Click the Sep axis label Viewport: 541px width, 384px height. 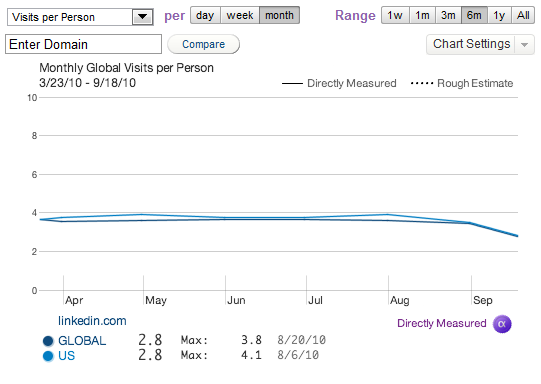tap(483, 300)
